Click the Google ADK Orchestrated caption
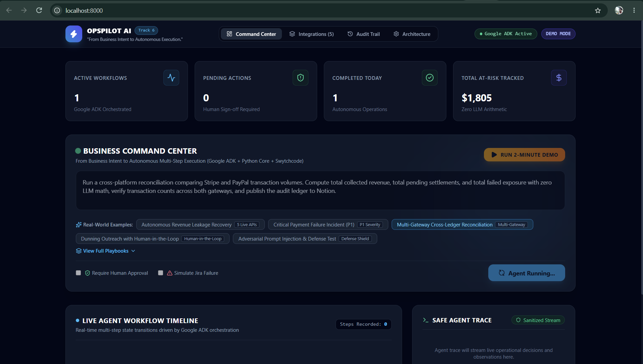Viewport: 643px width, 364px height. [x=102, y=109]
